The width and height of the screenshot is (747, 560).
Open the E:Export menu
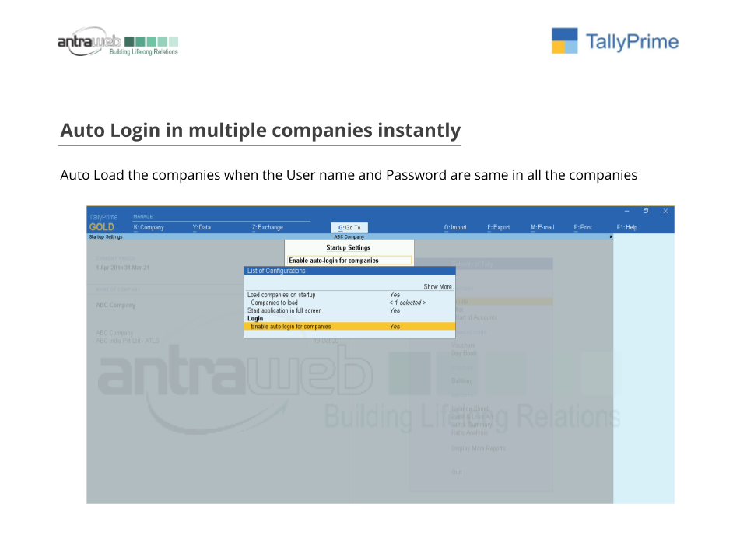tap(498, 227)
